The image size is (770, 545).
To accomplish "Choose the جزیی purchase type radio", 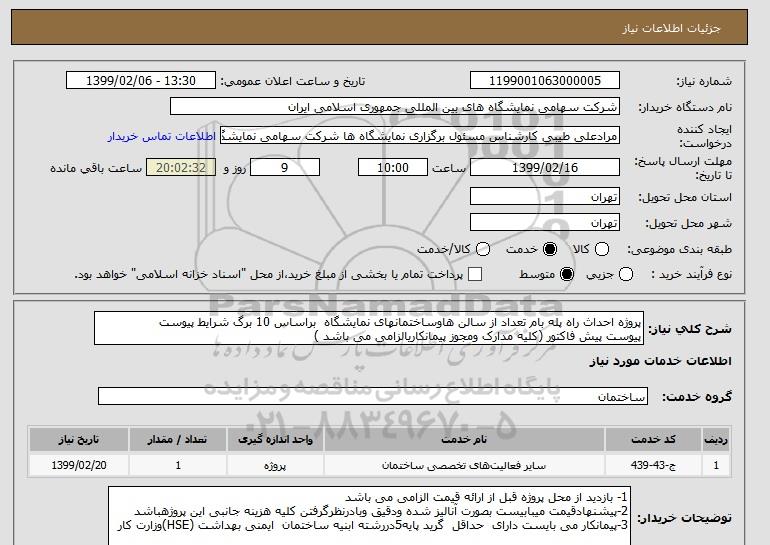I will [626, 274].
